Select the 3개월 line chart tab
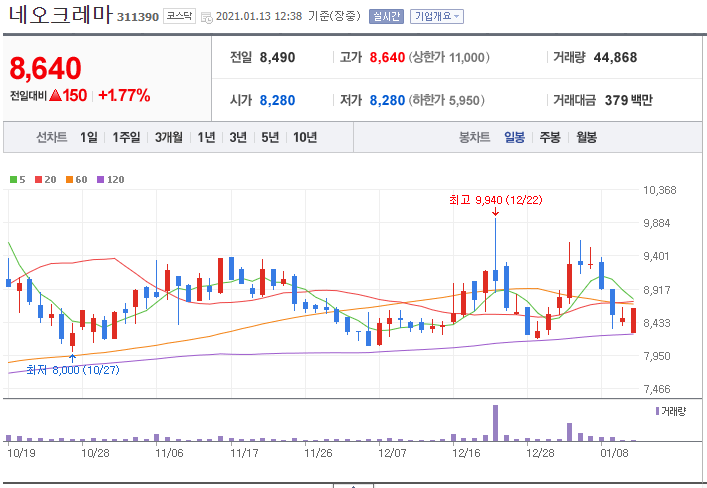 coord(169,137)
